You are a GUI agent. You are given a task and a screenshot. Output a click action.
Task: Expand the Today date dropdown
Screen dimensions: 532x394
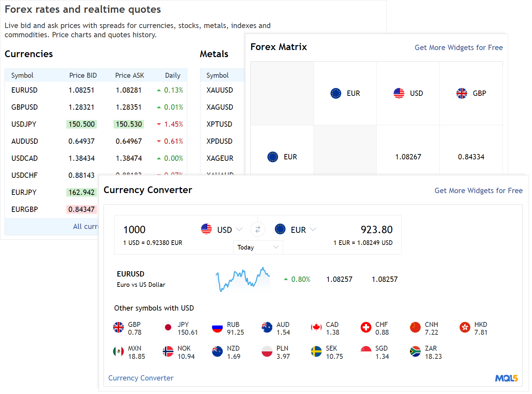pos(258,247)
